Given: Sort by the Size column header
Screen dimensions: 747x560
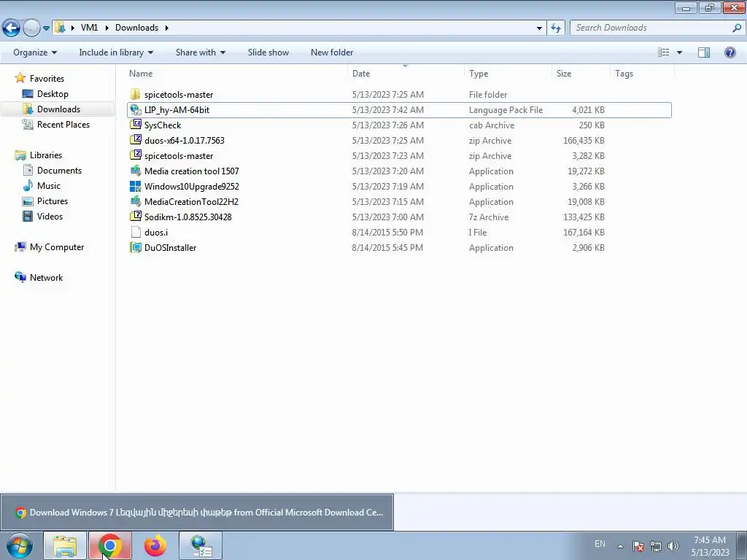Looking at the screenshot, I should click(564, 74).
